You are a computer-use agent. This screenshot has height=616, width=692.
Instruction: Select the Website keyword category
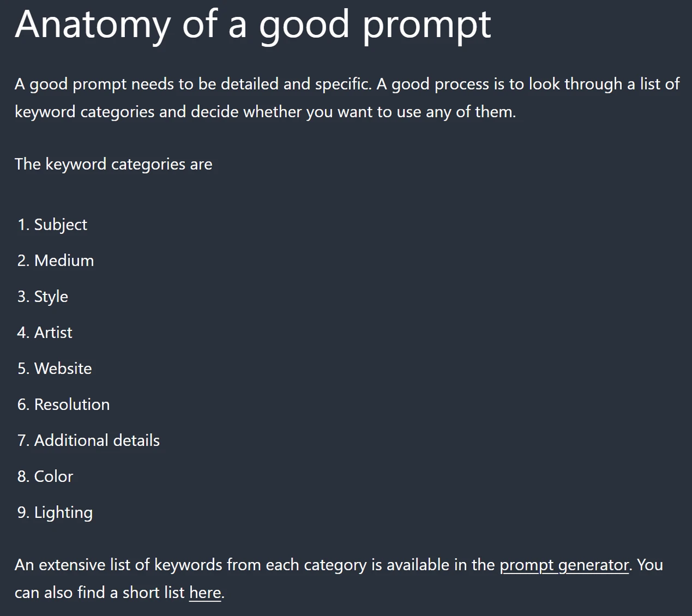pyautogui.click(x=63, y=369)
